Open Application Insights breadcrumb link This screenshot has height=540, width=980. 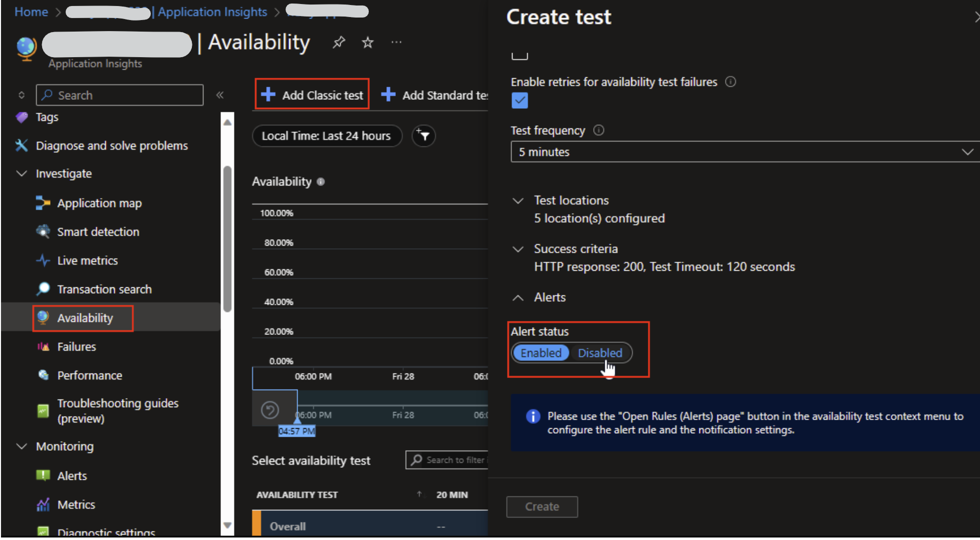[212, 12]
